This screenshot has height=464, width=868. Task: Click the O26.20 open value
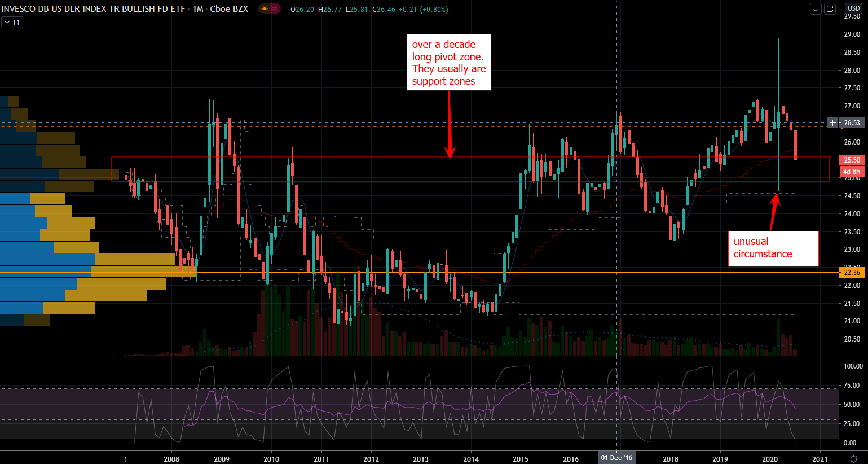point(302,10)
